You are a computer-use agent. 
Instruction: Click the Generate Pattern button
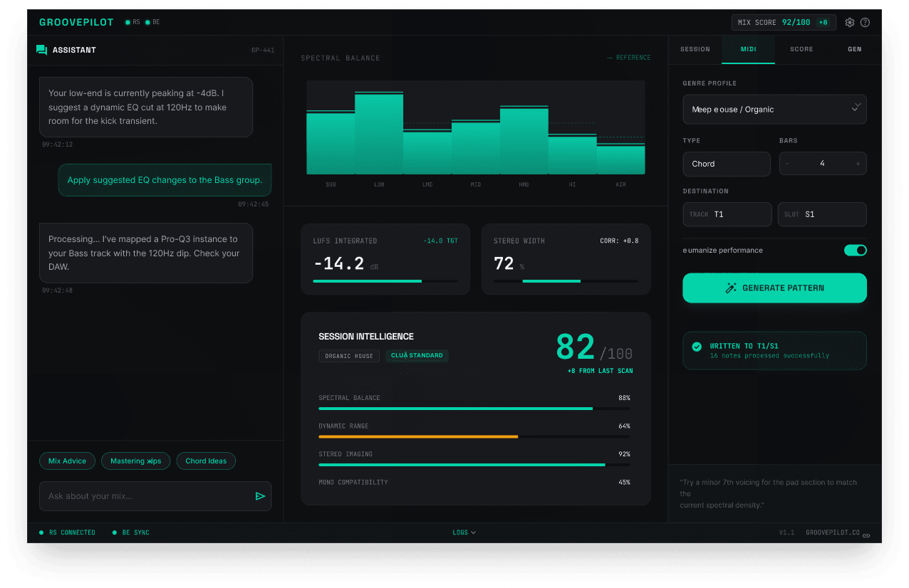click(774, 288)
